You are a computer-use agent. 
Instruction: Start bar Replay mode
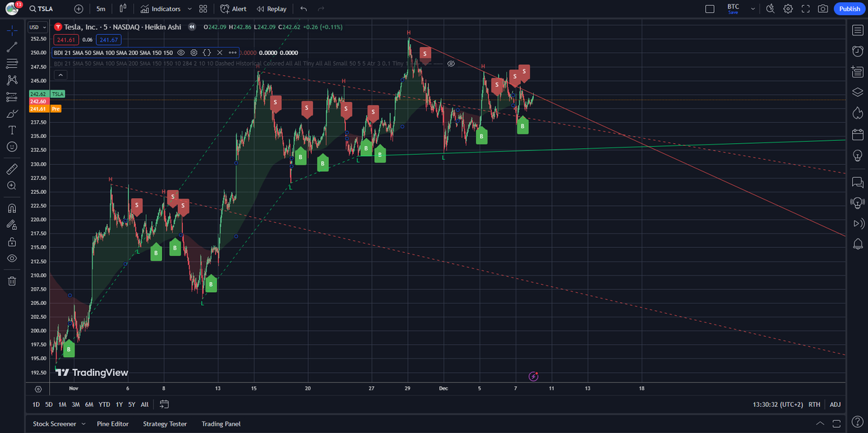[x=271, y=9]
